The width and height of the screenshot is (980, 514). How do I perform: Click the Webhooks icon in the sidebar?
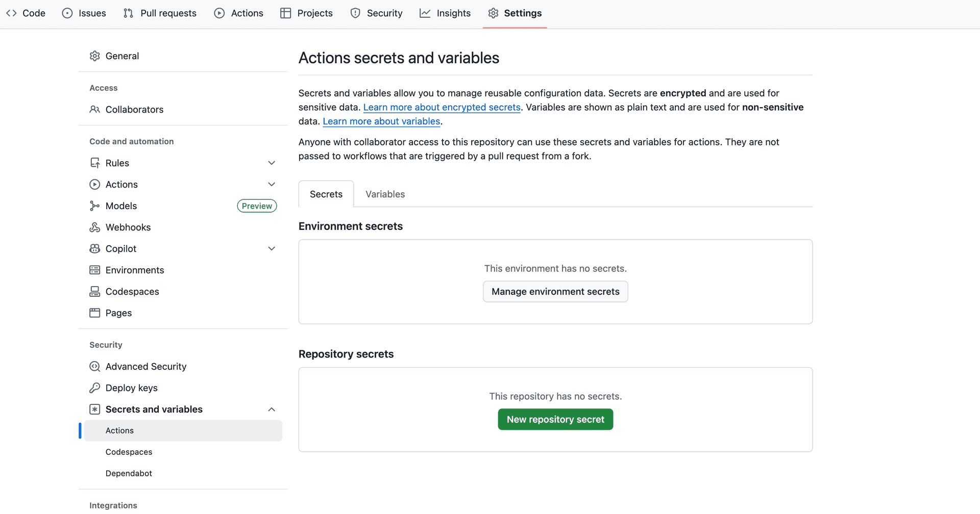95,227
